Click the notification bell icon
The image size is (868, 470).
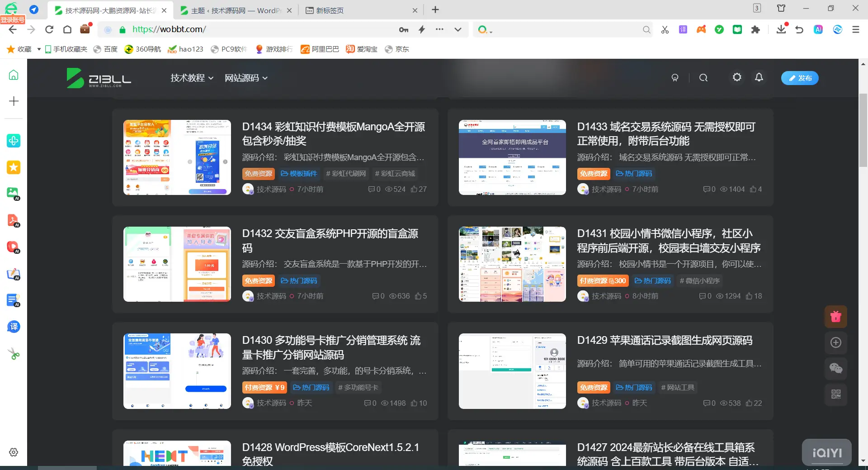click(x=759, y=77)
